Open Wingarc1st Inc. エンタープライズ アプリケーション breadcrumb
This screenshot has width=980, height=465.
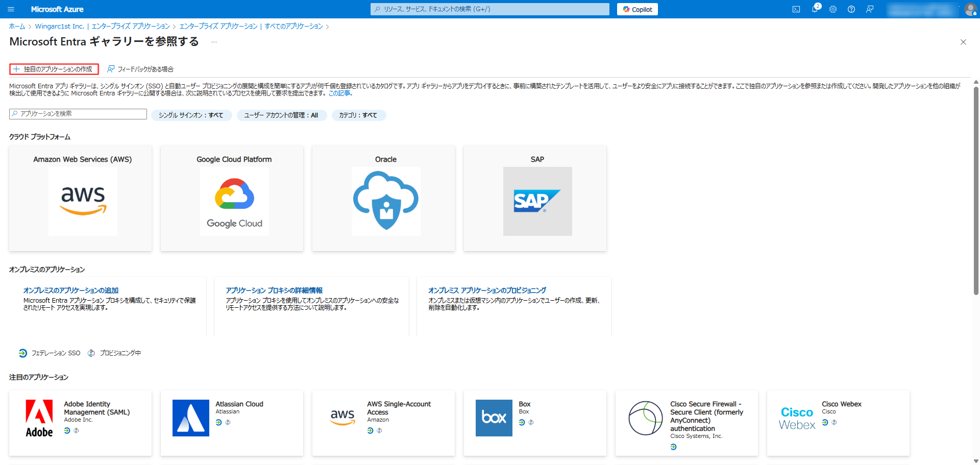[x=103, y=27]
